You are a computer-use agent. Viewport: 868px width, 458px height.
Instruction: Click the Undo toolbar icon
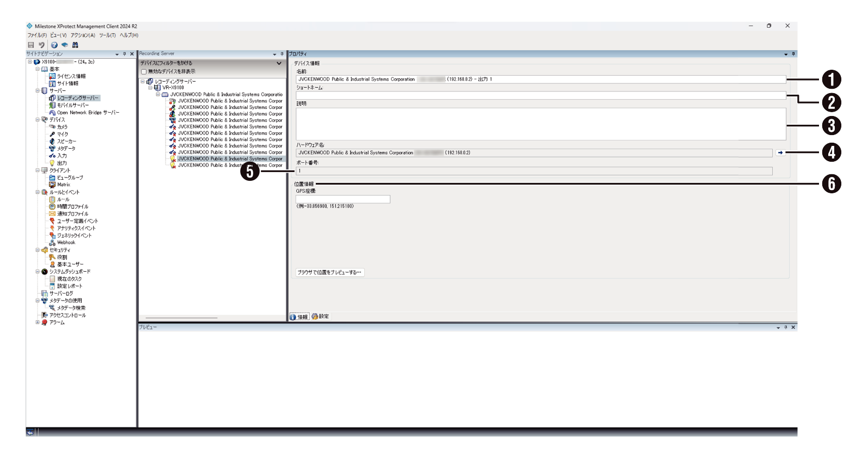pos(41,45)
